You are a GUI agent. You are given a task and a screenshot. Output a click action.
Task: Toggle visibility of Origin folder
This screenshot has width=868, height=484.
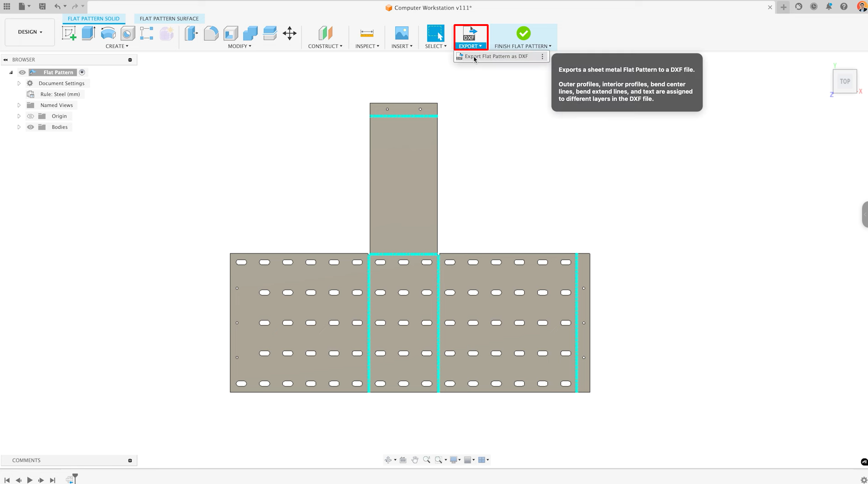(x=31, y=116)
